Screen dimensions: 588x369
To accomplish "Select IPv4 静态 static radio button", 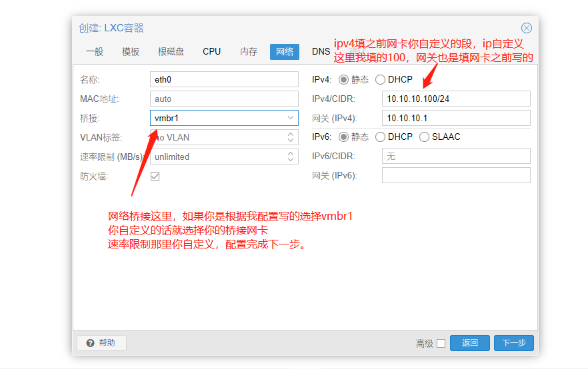I will click(344, 80).
